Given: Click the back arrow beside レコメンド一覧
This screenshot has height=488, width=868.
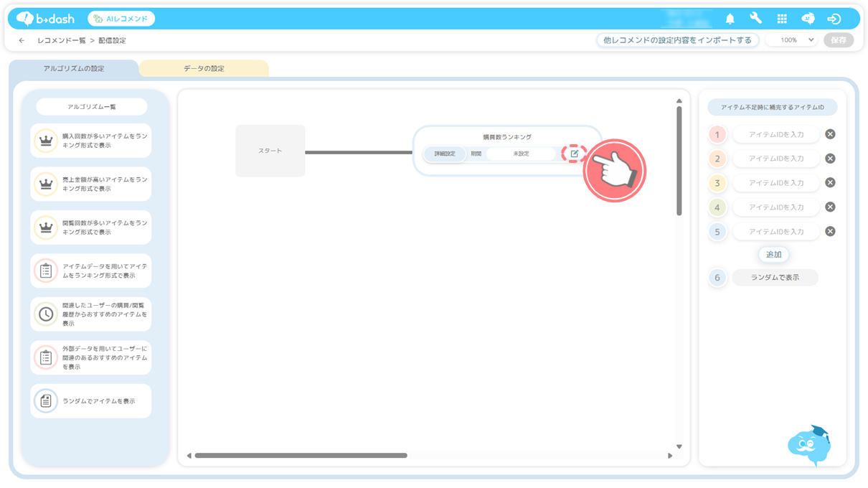Looking at the screenshot, I should [22, 41].
